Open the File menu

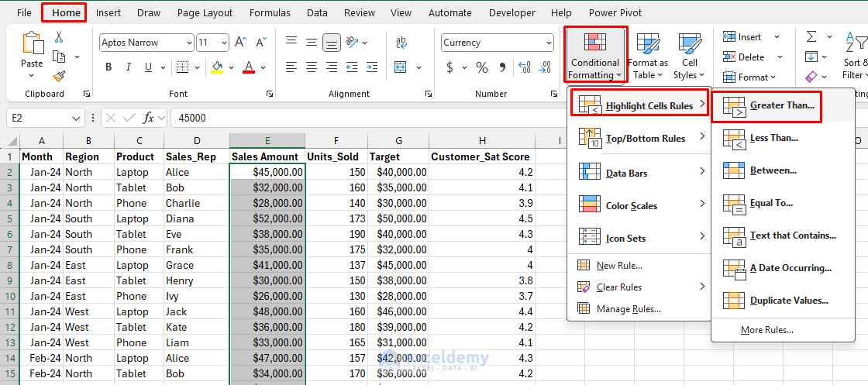point(24,12)
